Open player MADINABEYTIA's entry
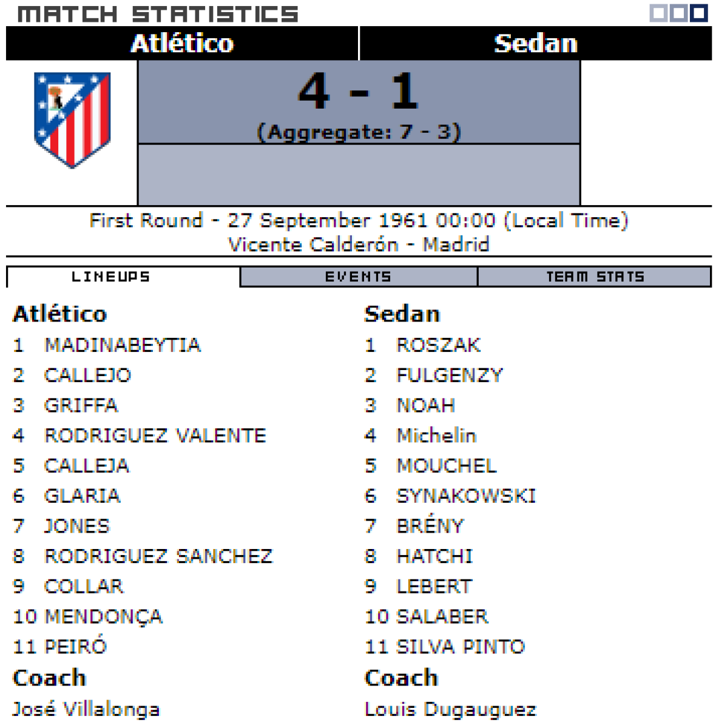The image size is (716, 728). pos(122,345)
